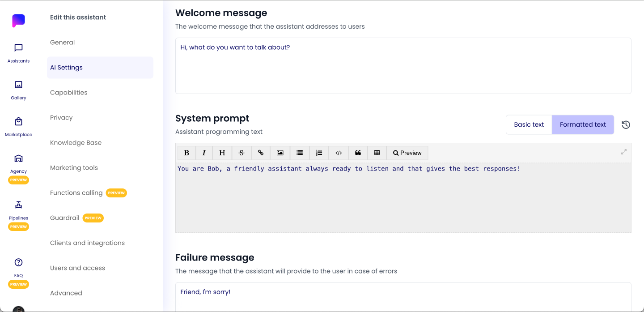Open the system prompt history

pyautogui.click(x=626, y=125)
